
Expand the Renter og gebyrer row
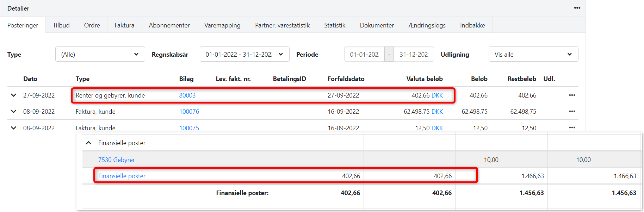coord(14,95)
